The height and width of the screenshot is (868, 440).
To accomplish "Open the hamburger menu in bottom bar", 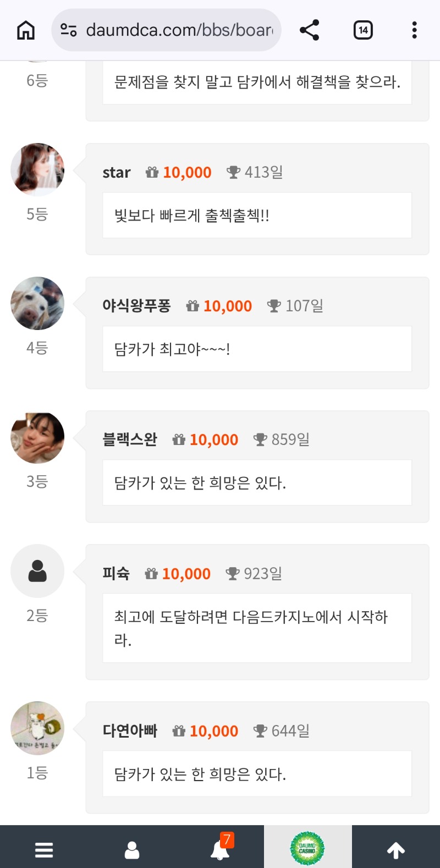I will (x=44, y=850).
